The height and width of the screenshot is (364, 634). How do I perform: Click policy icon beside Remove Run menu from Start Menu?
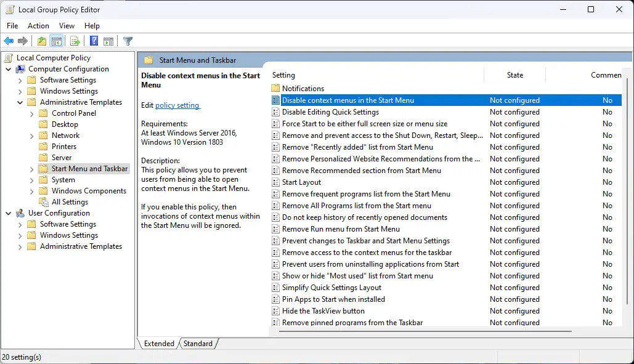coord(276,229)
